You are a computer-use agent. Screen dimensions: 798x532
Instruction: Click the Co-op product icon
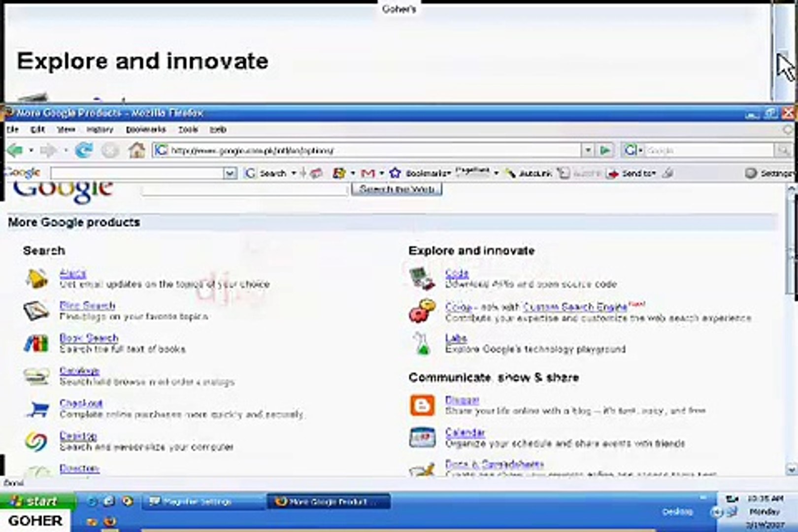[x=423, y=311]
